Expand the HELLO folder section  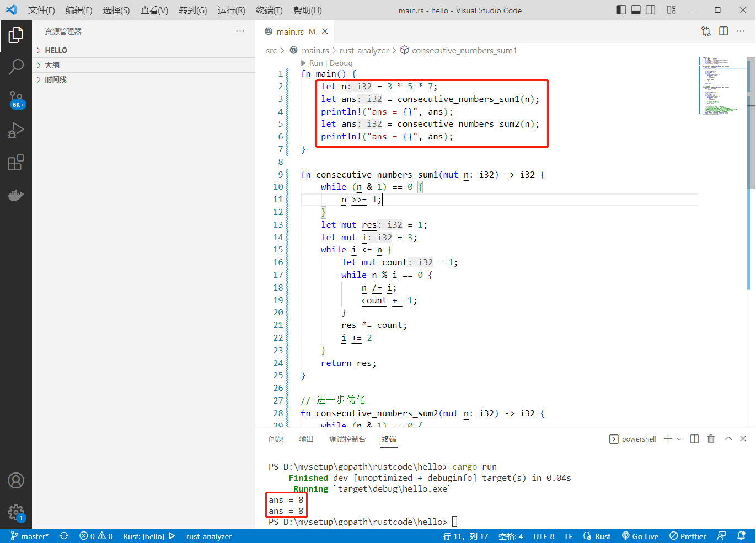click(143, 50)
